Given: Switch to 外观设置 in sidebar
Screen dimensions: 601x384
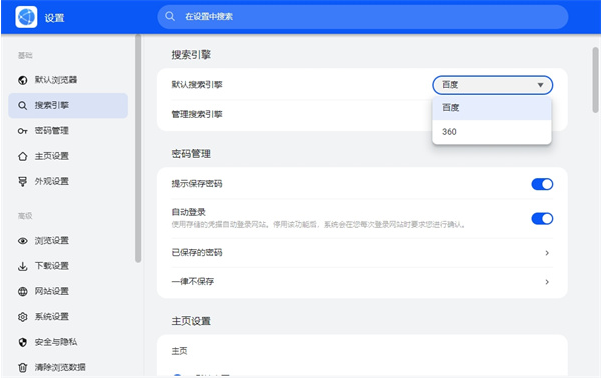Looking at the screenshot, I should pos(68,181).
